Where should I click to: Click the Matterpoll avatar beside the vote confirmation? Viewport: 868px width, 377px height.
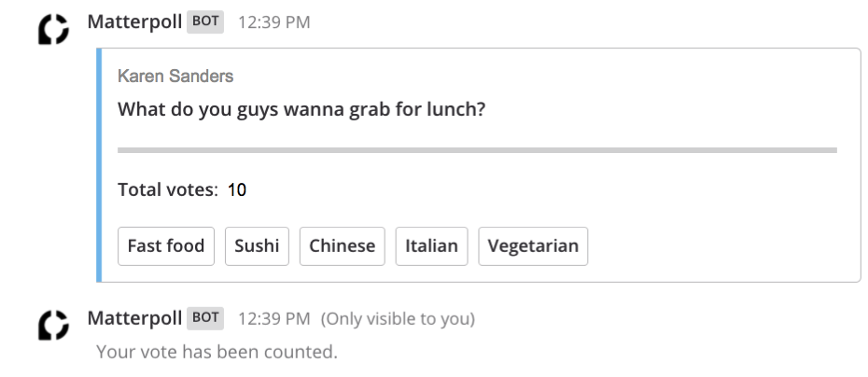point(53,326)
